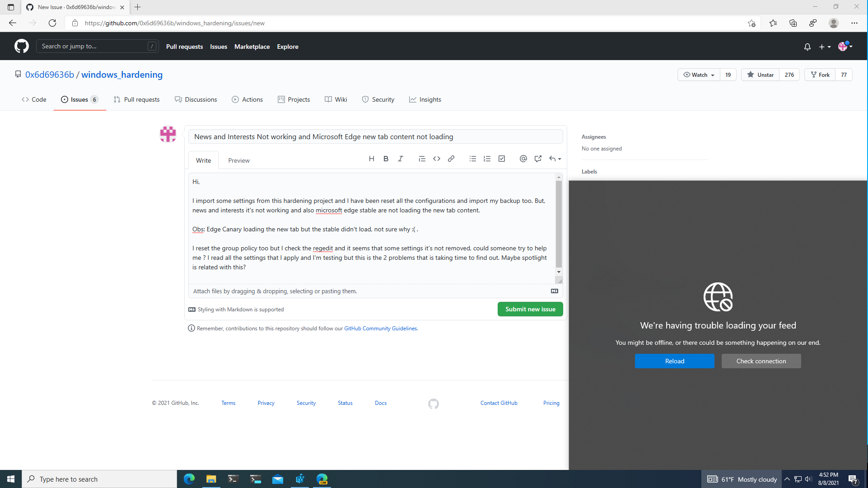Open the Projects tab

click(294, 99)
